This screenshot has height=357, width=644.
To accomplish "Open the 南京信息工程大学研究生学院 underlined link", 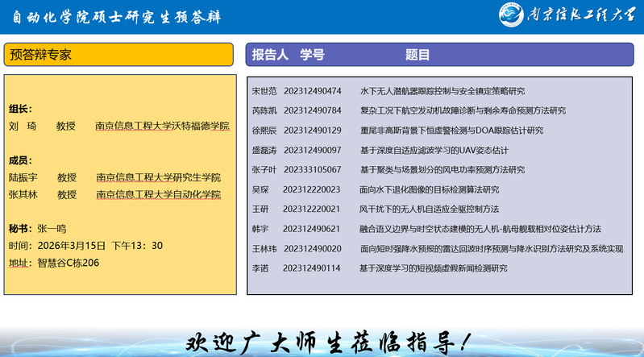I will (158, 177).
